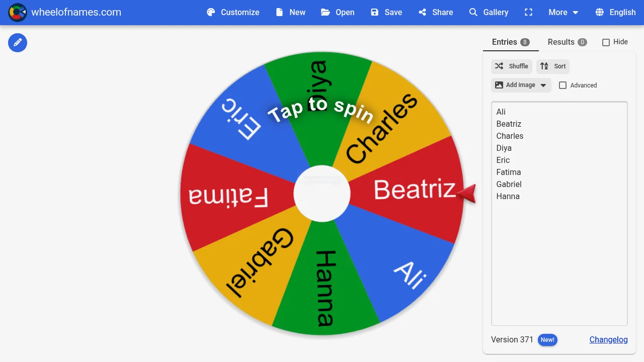Toggle the Hide checkbox
644x362 pixels.
[x=606, y=42]
